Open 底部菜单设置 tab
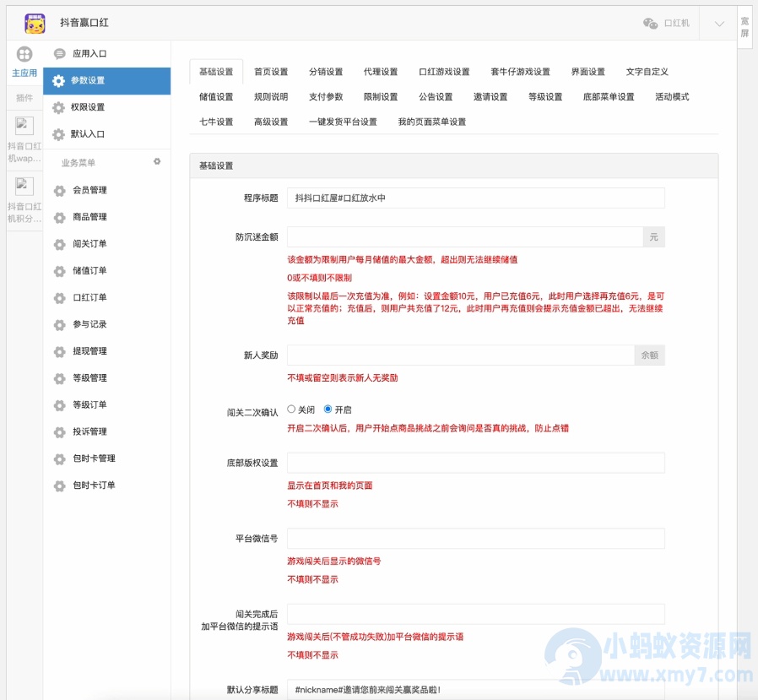758x700 pixels. (609, 97)
